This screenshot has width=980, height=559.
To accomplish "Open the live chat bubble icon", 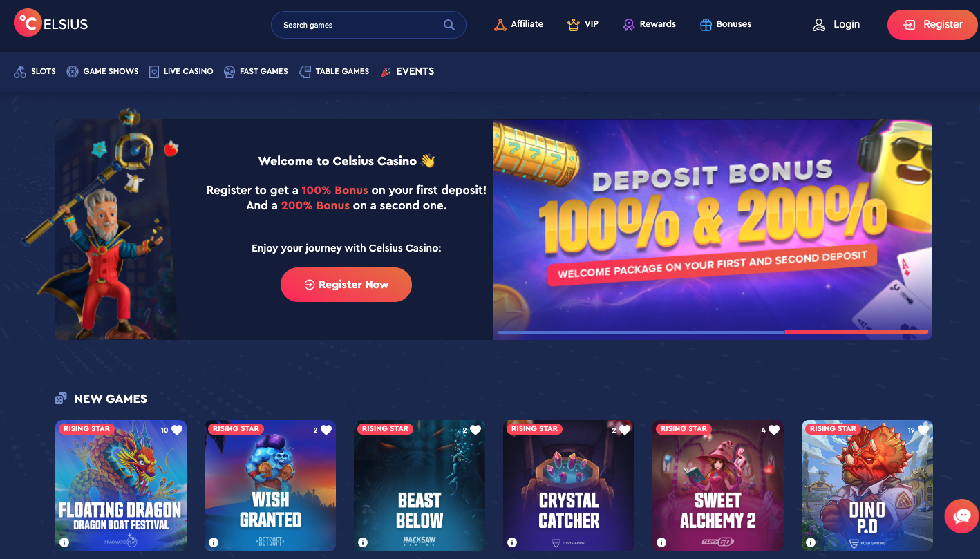I will [x=961, y=516].
